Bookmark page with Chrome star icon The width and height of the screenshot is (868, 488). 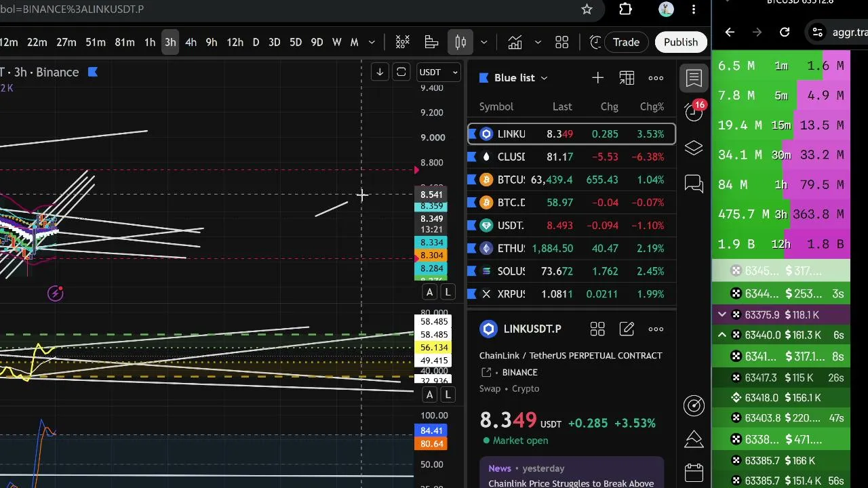(587, 9)
